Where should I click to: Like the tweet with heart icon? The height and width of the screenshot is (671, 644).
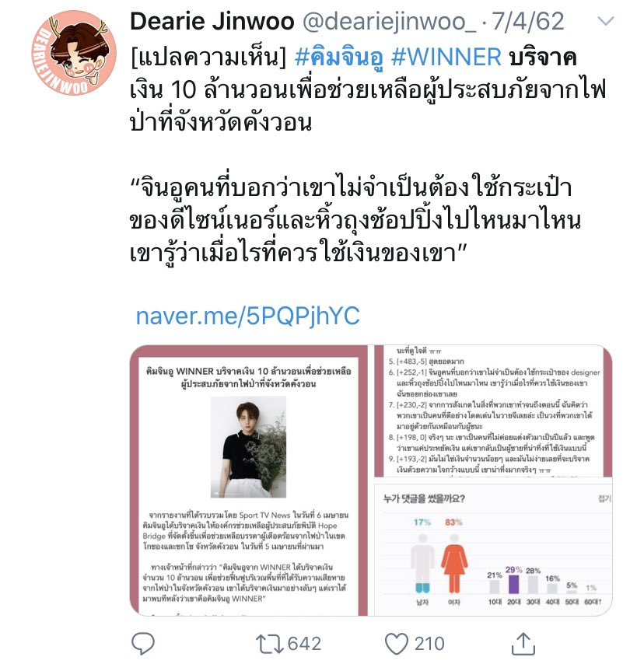pos(396,644)
